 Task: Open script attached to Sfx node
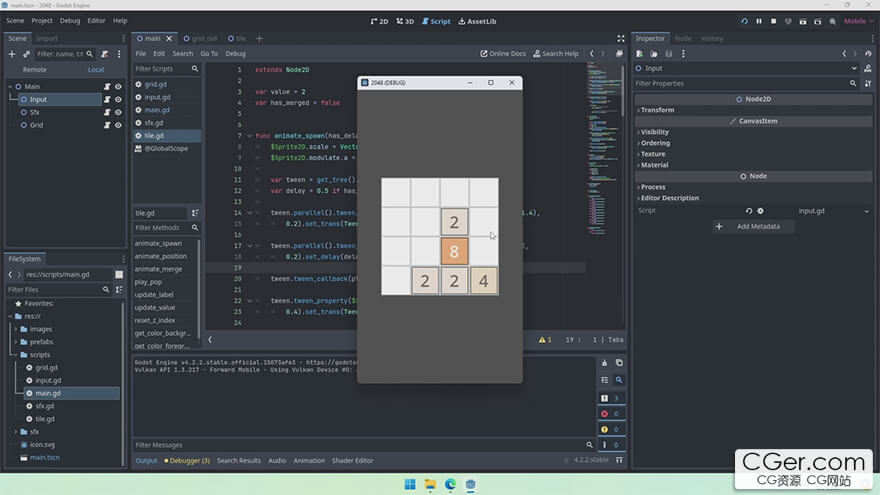107,112
